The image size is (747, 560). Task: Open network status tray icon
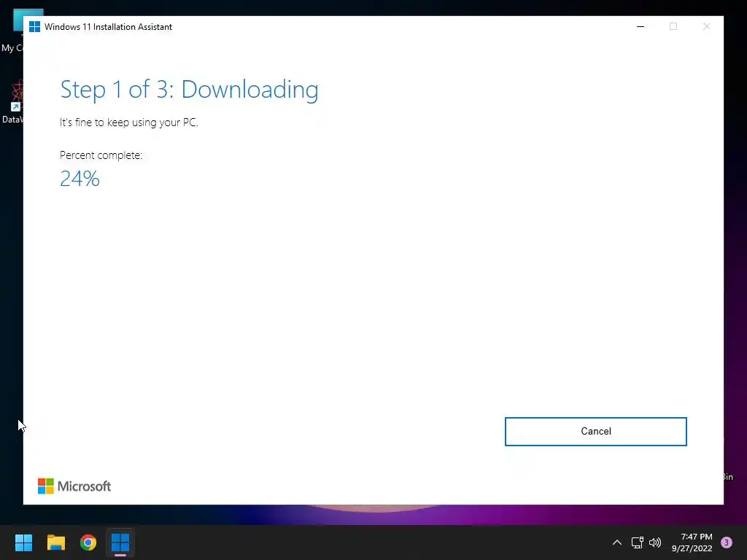click(x=637, y=542)
